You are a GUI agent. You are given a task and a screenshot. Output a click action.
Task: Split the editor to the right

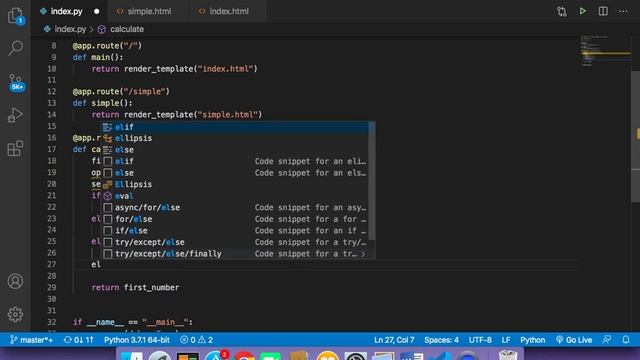tap(603, 11)
